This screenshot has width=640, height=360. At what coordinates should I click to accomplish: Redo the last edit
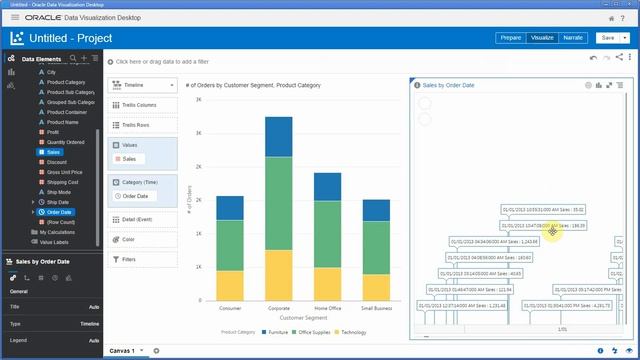pyautogui.click(x=607, y=58)
